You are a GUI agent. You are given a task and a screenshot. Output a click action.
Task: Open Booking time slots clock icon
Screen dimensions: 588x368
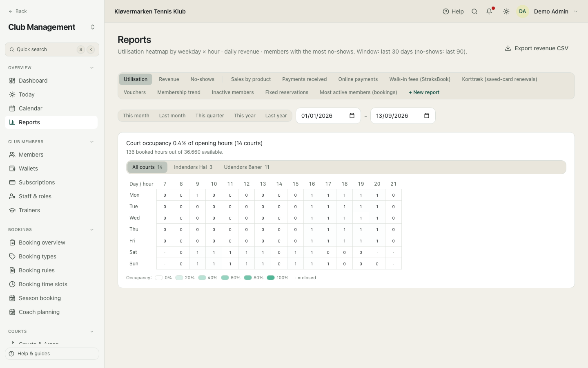[x=12, y=284]
